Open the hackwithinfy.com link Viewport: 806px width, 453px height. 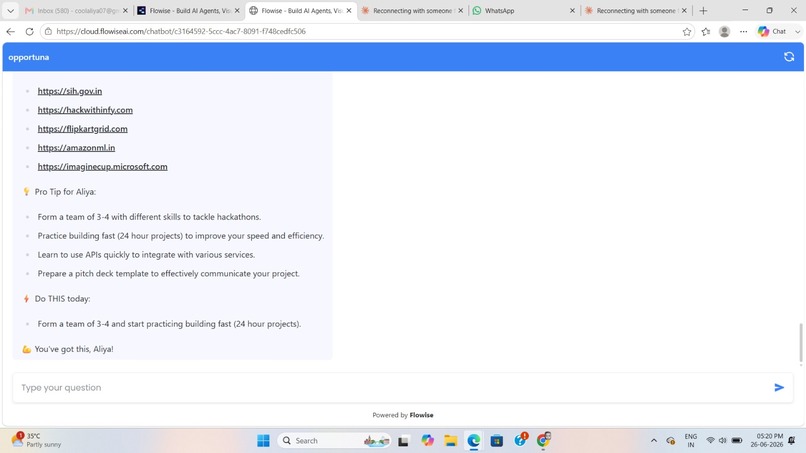pyautogui.click(x=85, y=110)
